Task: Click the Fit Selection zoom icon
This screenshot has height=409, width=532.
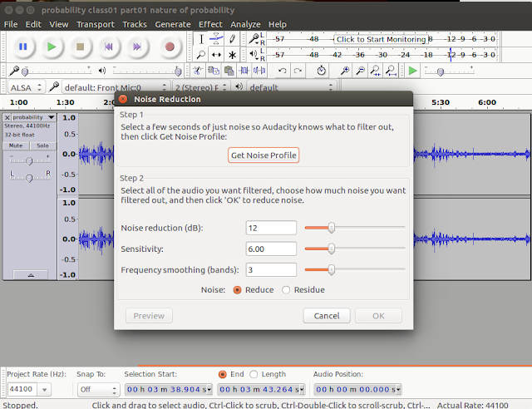Action: click(x=376, y=71)
